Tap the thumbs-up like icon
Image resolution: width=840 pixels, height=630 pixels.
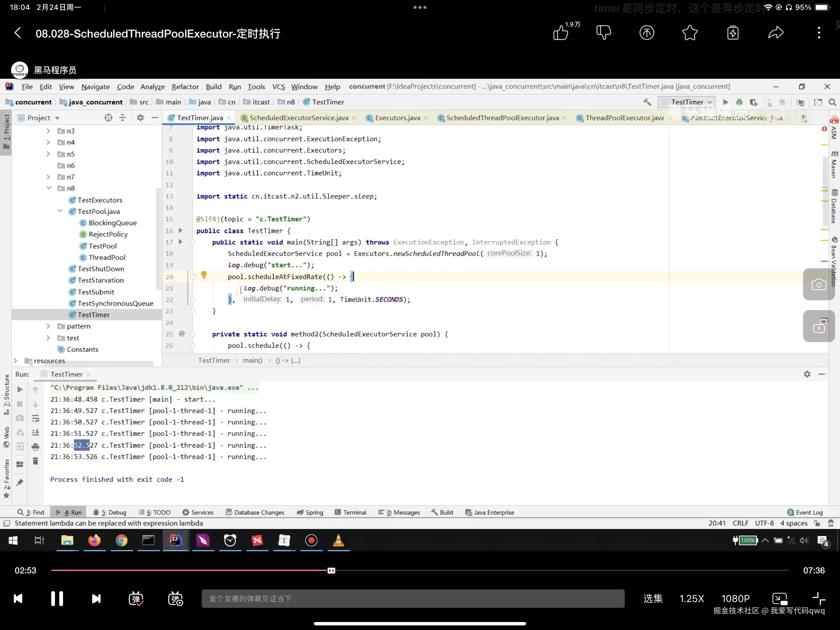(561, 33)
